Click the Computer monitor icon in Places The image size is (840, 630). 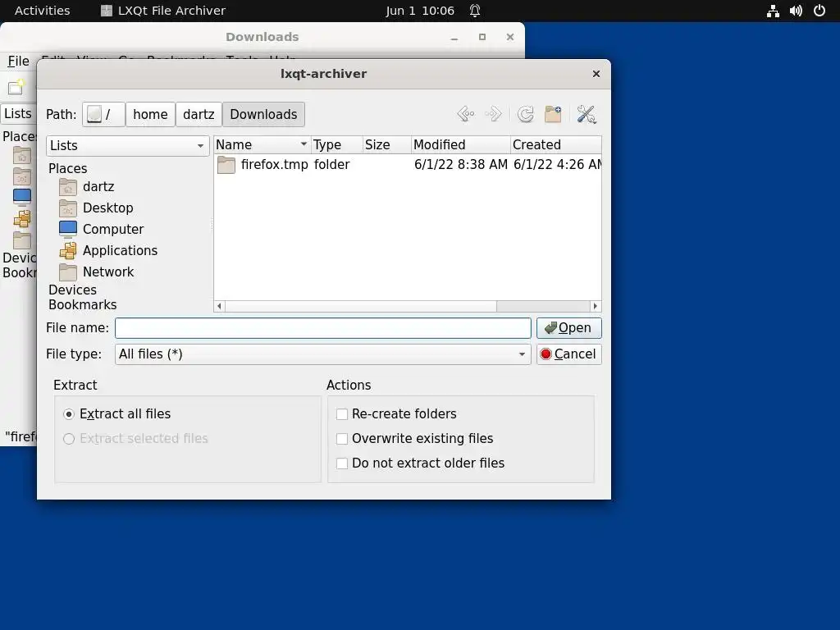(x=68, y=230)
